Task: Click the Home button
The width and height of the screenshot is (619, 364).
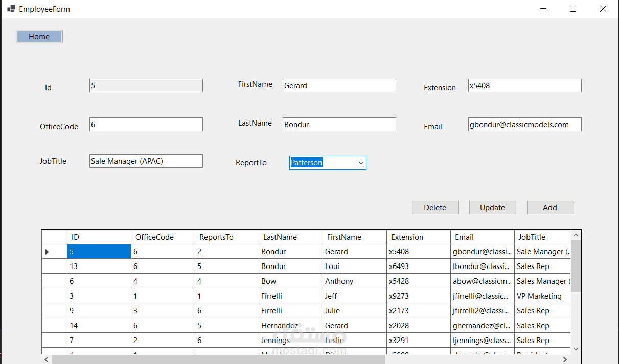Action: [39, 37]
